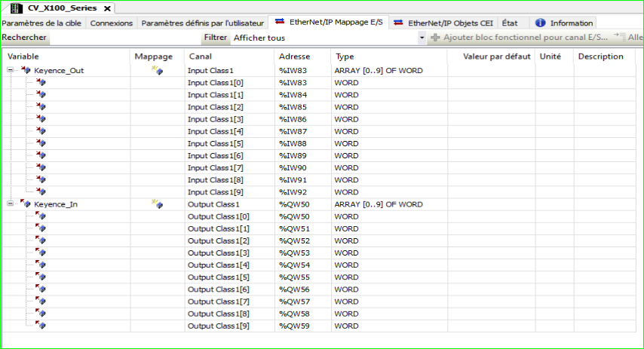Click the output icon in Output Class1[3] row
The image size is (644, 349).
point(41,253)
